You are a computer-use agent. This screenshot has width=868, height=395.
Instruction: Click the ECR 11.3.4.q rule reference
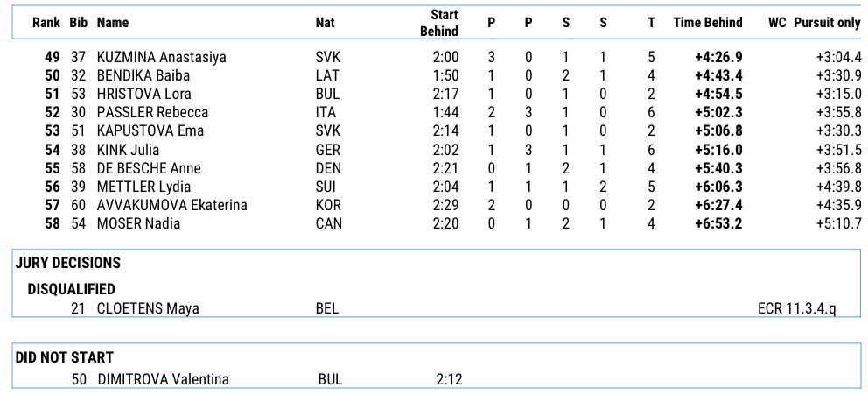point(796,308)
